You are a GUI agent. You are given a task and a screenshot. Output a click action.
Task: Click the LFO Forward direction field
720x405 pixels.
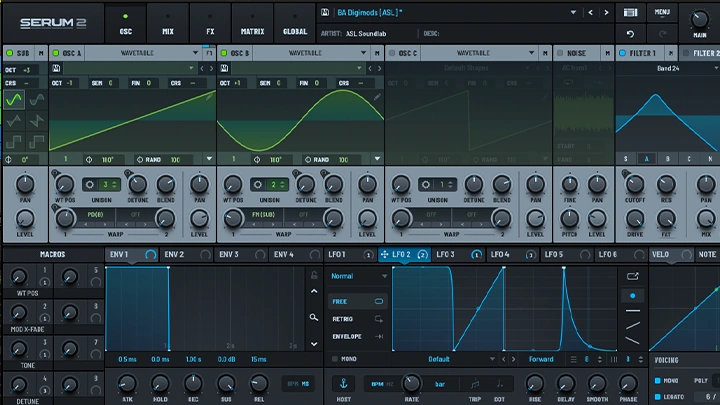click(x=541, y=359)
